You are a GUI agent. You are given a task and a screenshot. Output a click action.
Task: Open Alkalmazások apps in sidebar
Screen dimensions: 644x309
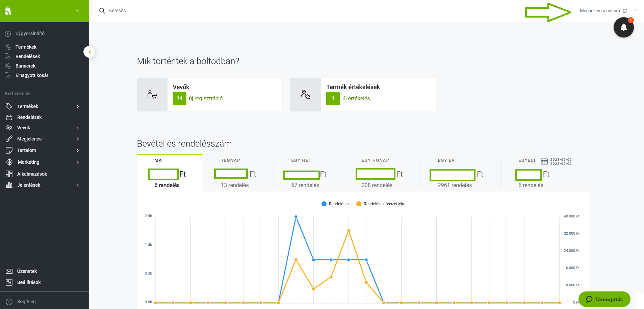click(32, 174)
